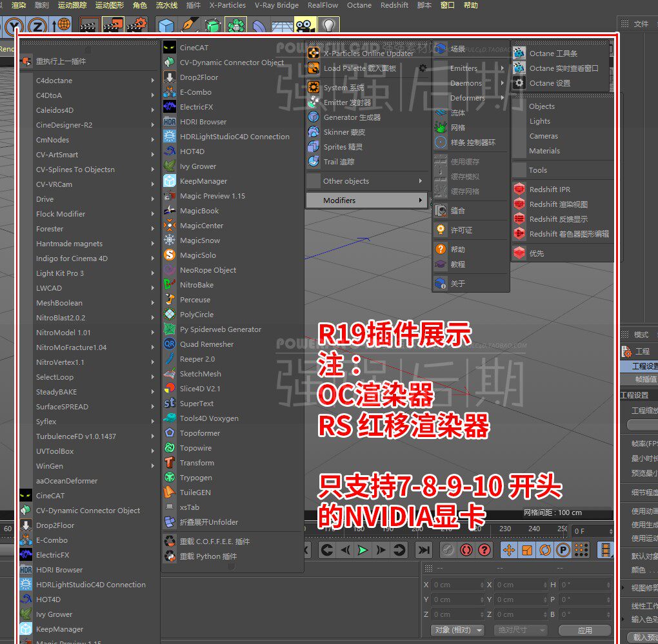
Task: Open the render settings gear clapperboard icon
Action: pyautogui.click(x=137, y=26)
